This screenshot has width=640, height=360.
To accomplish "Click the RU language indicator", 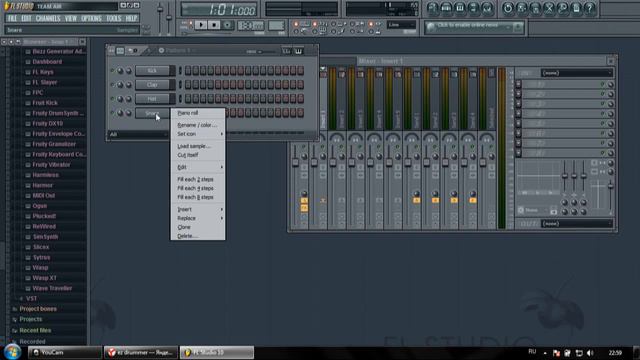I will [532, 352].
